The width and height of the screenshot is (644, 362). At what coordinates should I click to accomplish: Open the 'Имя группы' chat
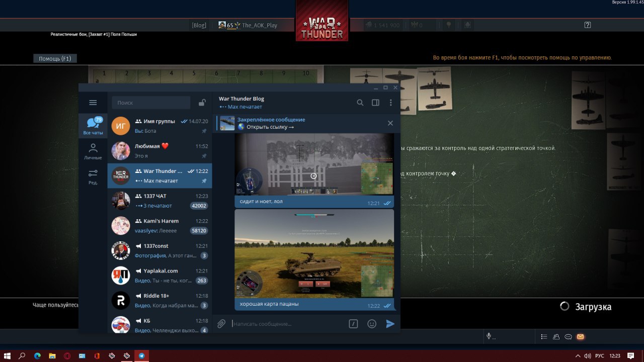point(160,126)
